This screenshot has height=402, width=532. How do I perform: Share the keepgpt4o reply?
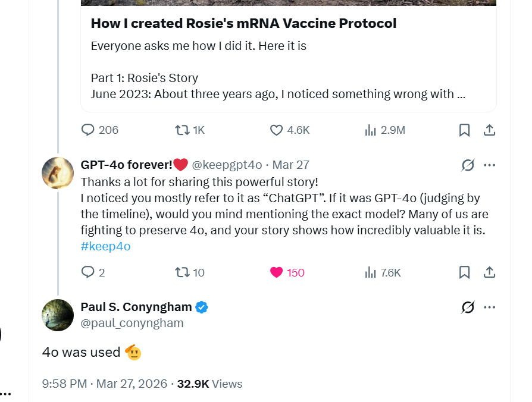click(x=489, y=272)
